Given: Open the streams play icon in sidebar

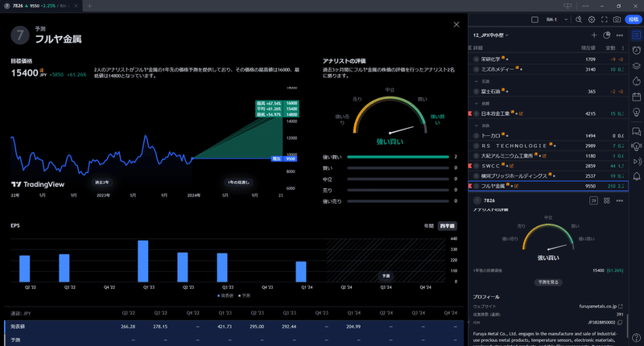Looking at the screenshot, I should (x=636, y=161).
